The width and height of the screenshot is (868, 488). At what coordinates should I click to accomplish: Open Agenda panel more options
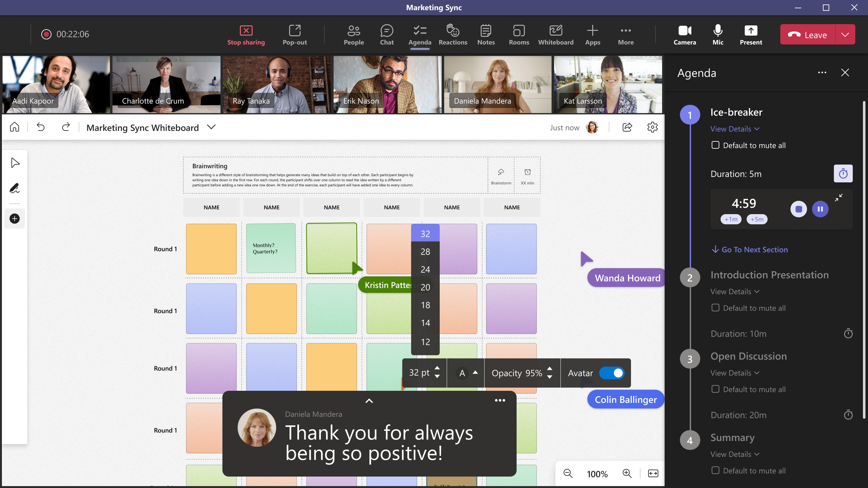point(822,72)
